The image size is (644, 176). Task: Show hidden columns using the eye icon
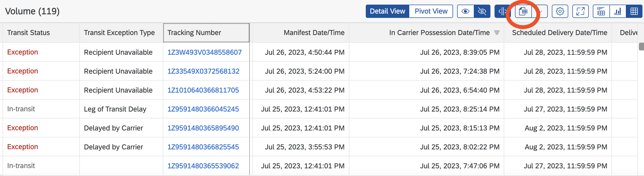click(466, 11)
